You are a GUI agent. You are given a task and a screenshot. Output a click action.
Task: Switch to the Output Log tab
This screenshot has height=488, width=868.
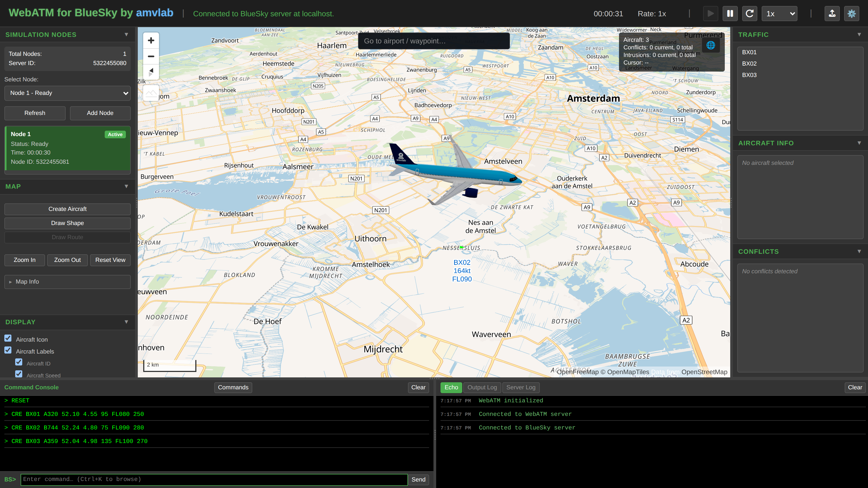[482, 387]
